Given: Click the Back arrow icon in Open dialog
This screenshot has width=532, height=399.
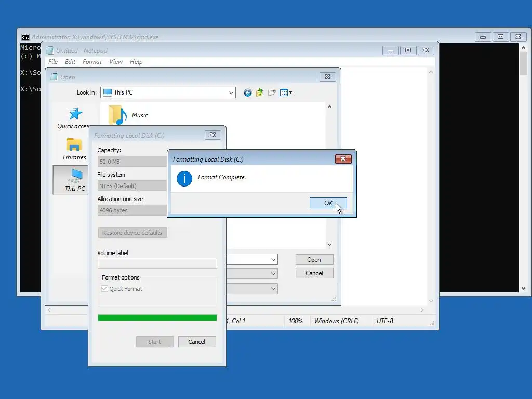Looking at the screenshot, I should (248, 92).
